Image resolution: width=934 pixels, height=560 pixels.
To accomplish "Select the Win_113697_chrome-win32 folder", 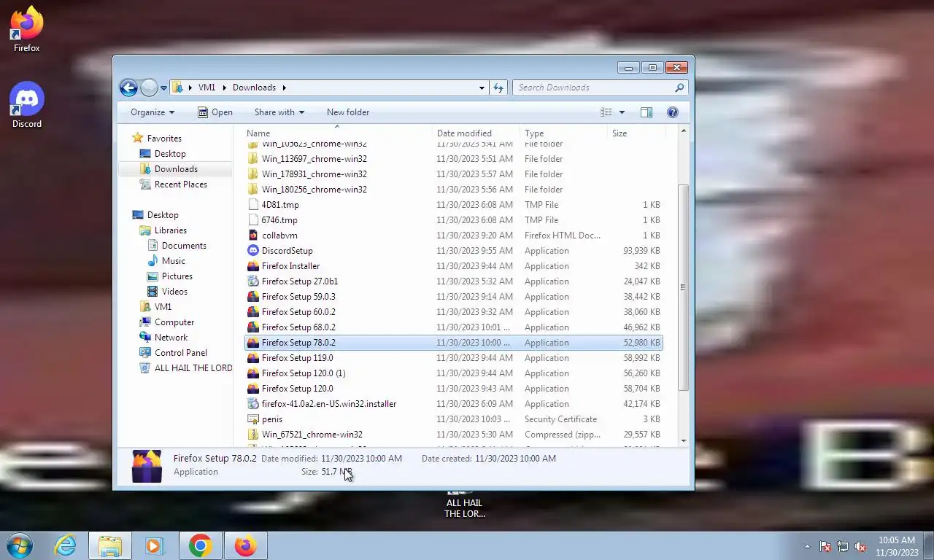I will 453,159.
